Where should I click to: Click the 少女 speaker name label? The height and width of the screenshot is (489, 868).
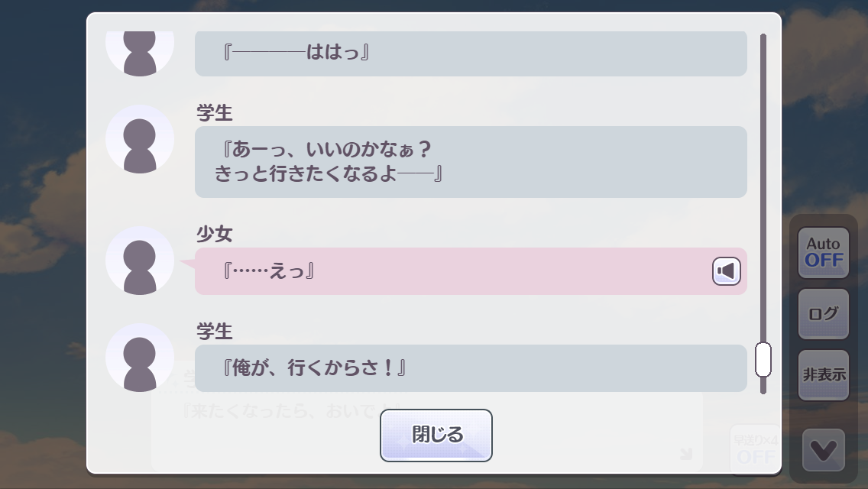click(x=214, y=235)
